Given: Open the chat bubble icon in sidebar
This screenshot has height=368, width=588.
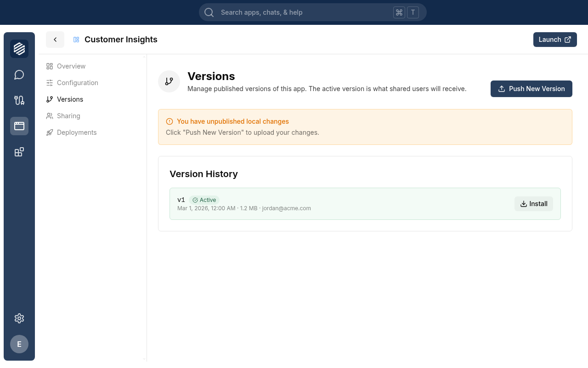Looking at the screenshot, I should tap(19, 75).
